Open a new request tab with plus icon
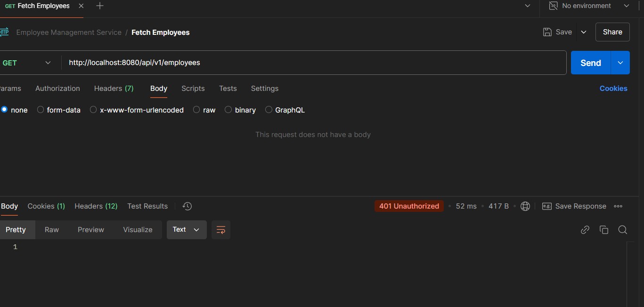Image resolution: width=644 pixels, height=307 pixels. click(x=99, y=6)
